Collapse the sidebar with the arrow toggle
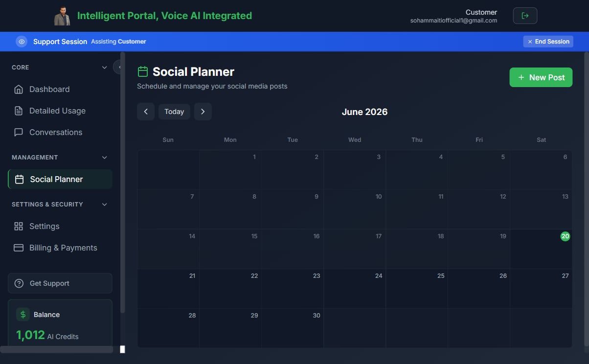Screen dimensions: 589x364 117,67
